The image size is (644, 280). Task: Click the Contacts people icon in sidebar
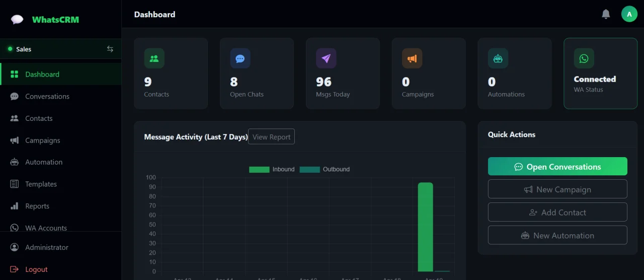[x=15, y=118]
